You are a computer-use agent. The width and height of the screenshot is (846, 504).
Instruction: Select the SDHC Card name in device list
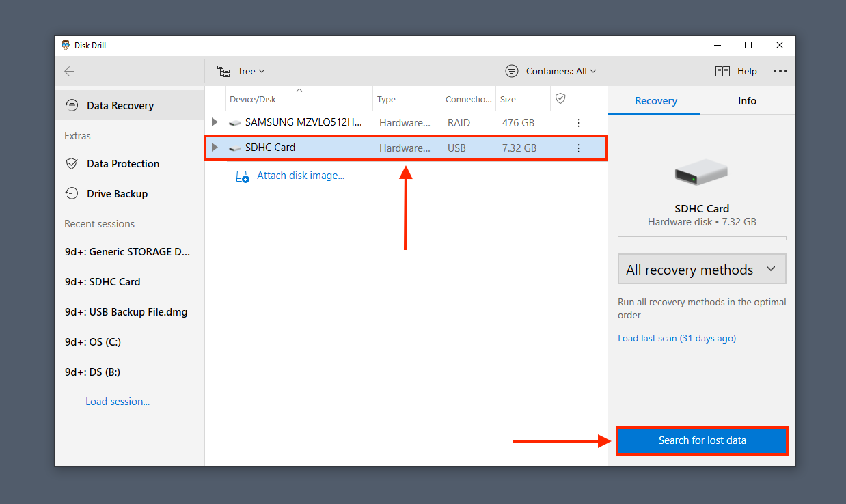(270, 148)
